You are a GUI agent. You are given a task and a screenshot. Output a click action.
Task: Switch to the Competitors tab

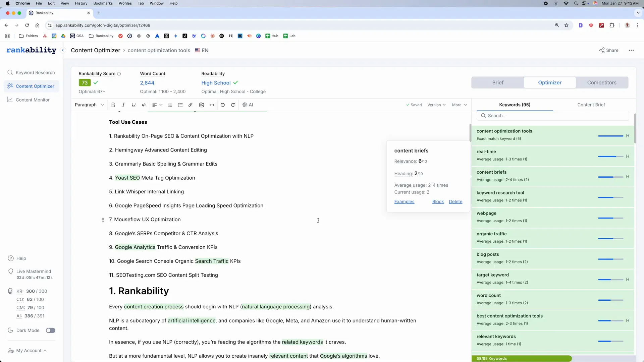tap(602, 82)
